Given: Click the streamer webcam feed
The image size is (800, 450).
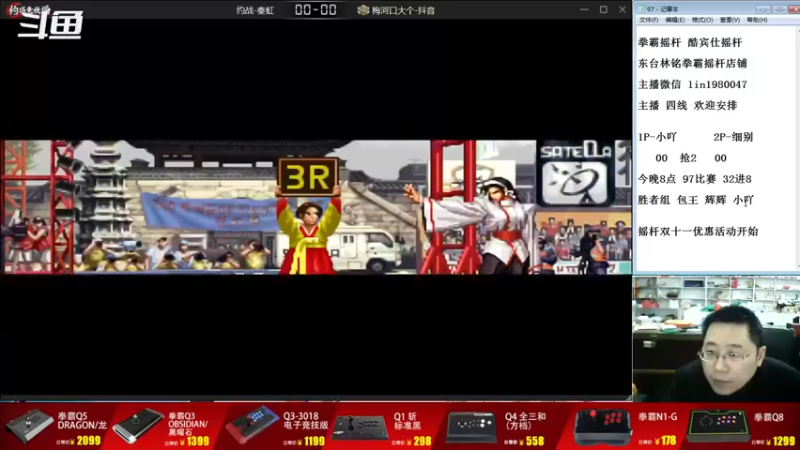Looking at the screenshot, I should 716,339.
